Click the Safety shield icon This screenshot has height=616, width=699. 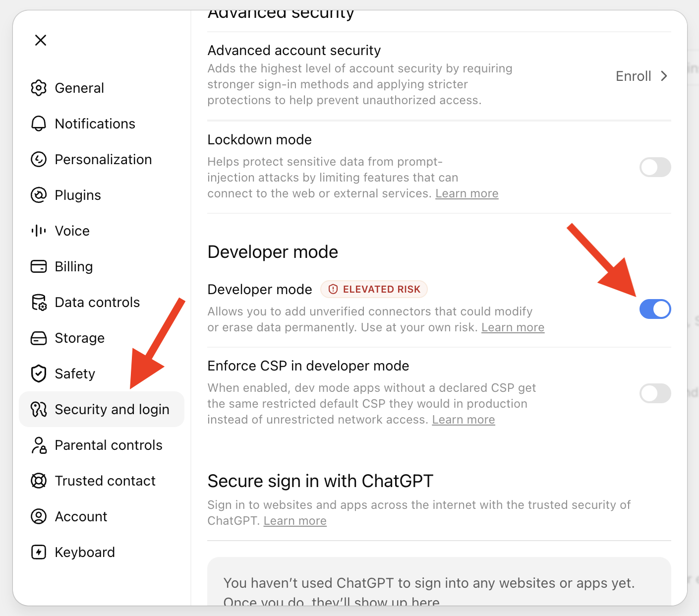click(39, 373)
